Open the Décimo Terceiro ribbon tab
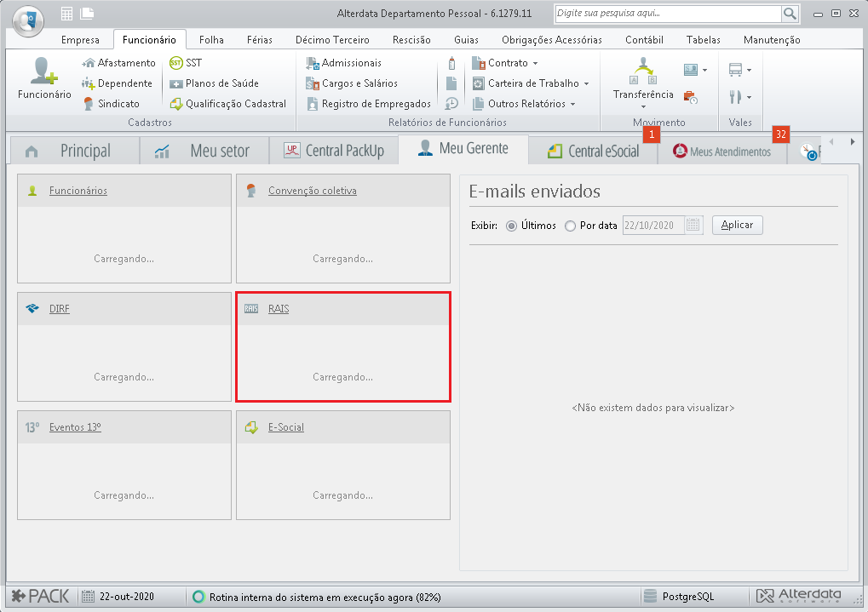The height and width of the screenshot is (612, 868). (x=332, y=40)
